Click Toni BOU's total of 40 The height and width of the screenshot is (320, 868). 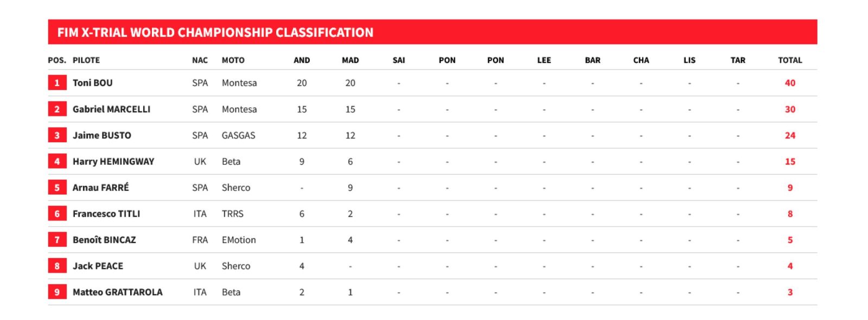(x=789, y=83)
